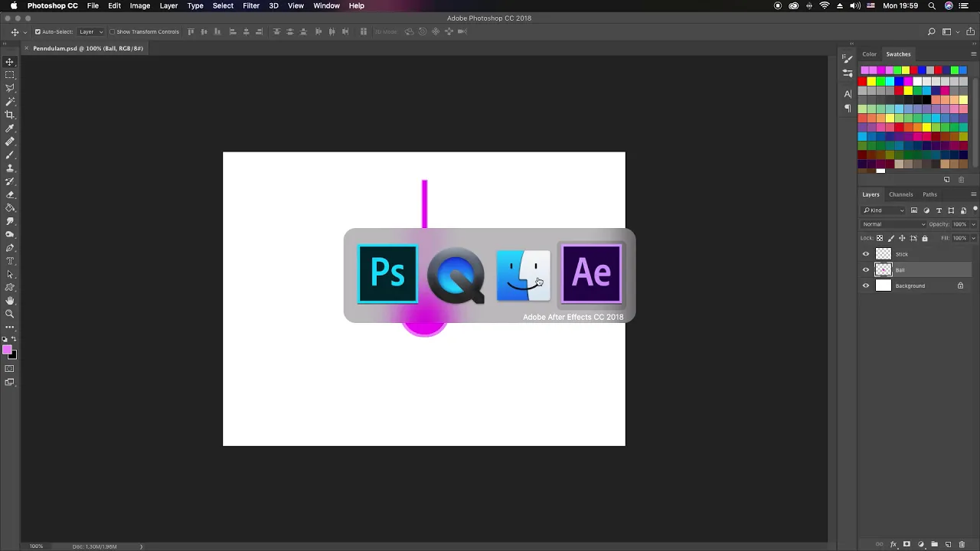Open the Filter menu
Screen dimensions: 980x551
251,5
